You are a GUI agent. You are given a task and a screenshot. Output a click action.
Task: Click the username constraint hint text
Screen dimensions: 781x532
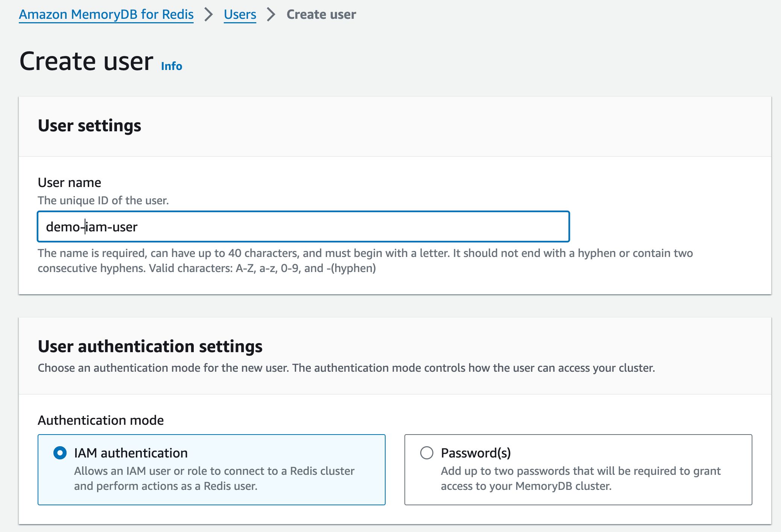click(x=365, y=260)
